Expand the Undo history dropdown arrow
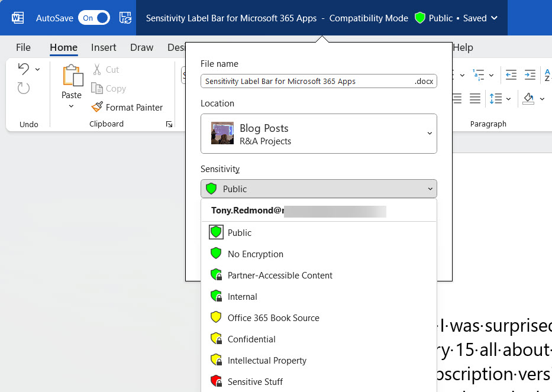The width and height of the screenshot is (552, 392). click(x=37, y=69)
